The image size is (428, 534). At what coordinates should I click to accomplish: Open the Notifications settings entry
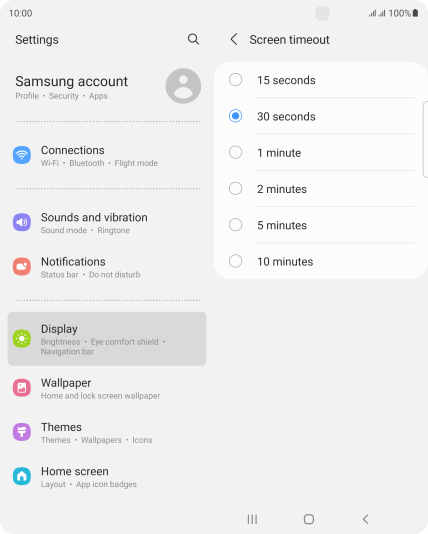tap(107, 267)
